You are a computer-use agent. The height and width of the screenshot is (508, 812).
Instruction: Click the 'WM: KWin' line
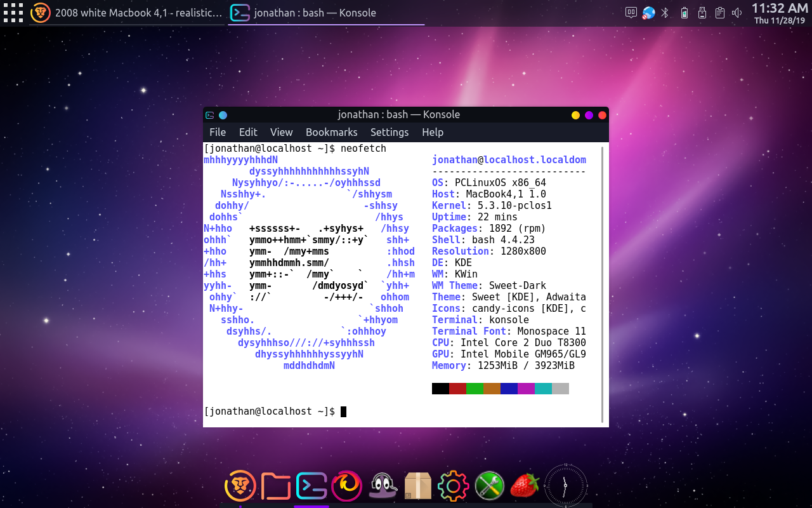[x=455, y=274]
